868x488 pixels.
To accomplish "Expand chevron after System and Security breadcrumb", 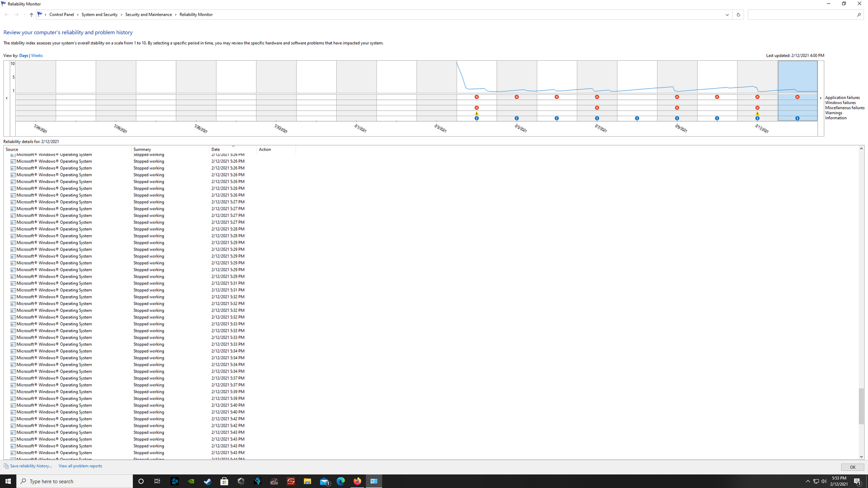I will point(122,15).
